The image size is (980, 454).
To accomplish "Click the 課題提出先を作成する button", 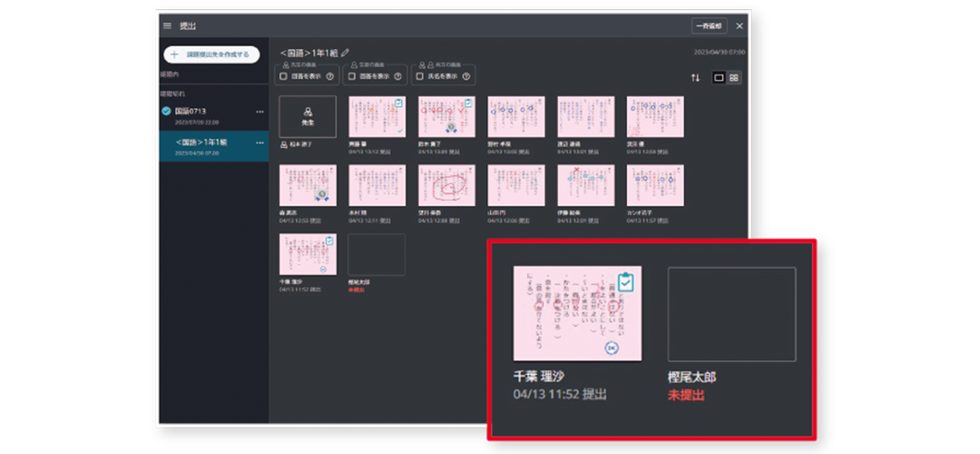I will (211, 55).
